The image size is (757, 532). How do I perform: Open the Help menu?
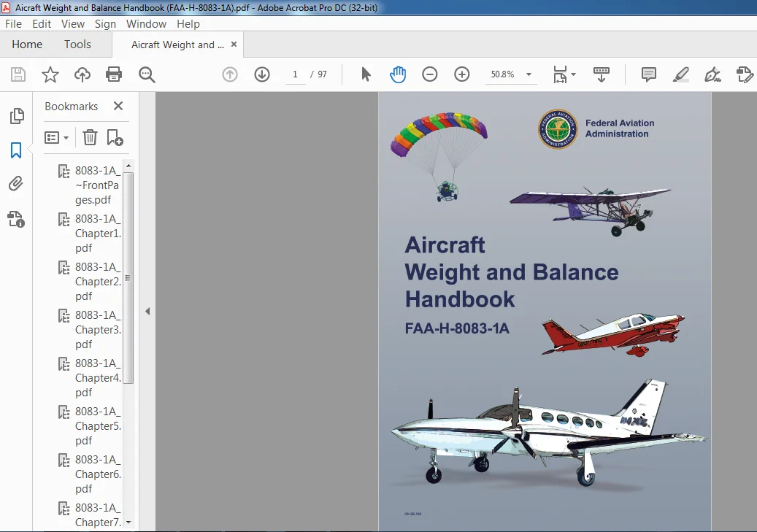pos(188,23)
